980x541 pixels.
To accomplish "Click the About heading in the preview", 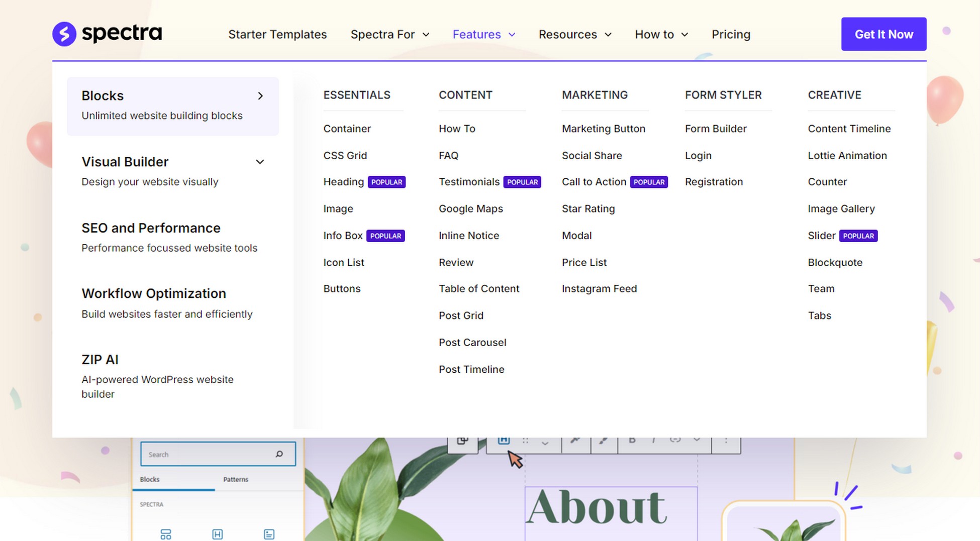I will tap(597, 507).
